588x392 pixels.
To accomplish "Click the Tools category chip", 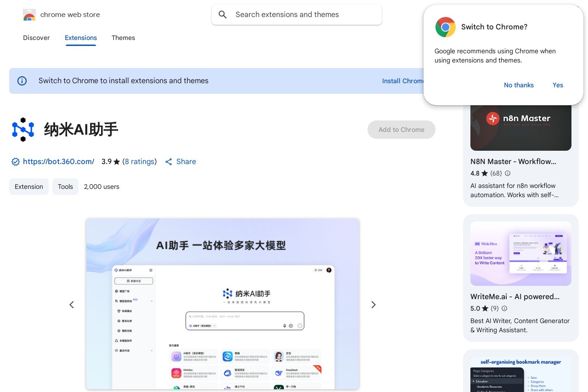I will (x=65, y=187).
